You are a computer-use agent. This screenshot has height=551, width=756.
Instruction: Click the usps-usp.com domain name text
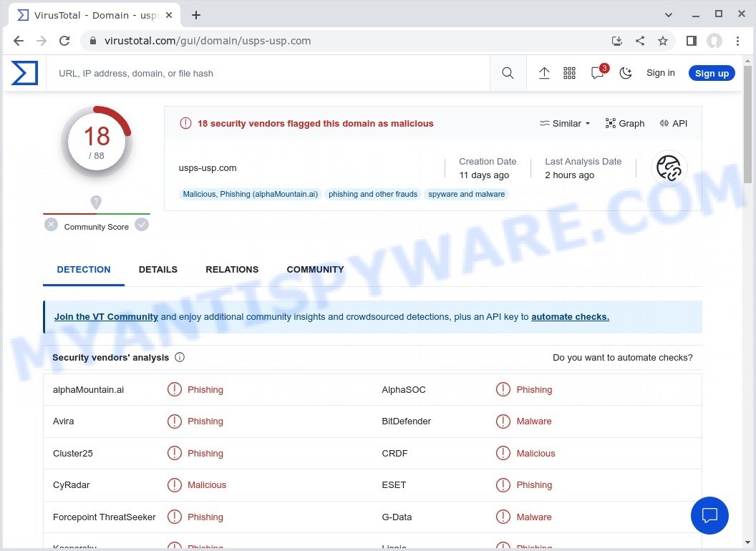click(x=208, y=168)
